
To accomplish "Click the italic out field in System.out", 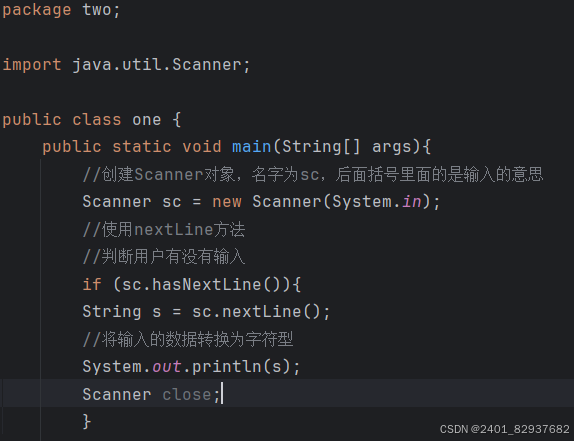I will pos(167,367).
